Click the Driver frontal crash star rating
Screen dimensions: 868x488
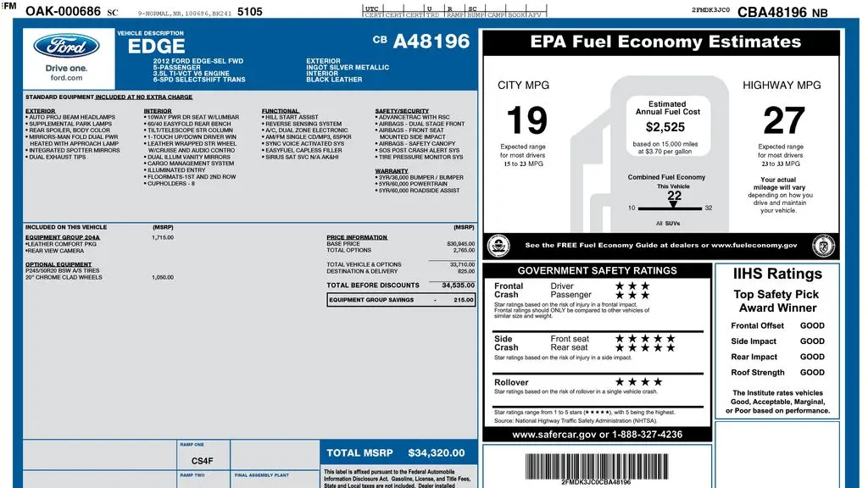[x=632, y=286]
